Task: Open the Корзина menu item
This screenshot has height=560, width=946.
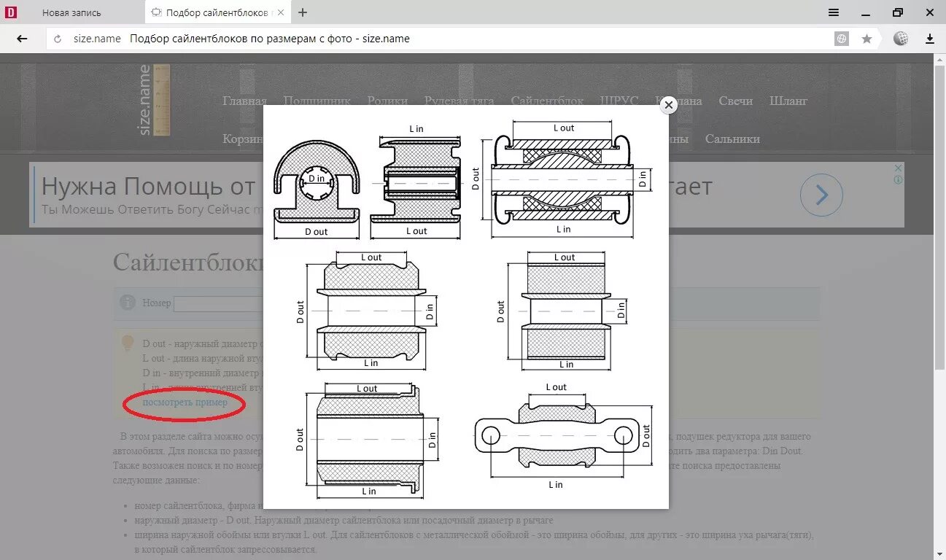Action: click(x=244, y=139)
